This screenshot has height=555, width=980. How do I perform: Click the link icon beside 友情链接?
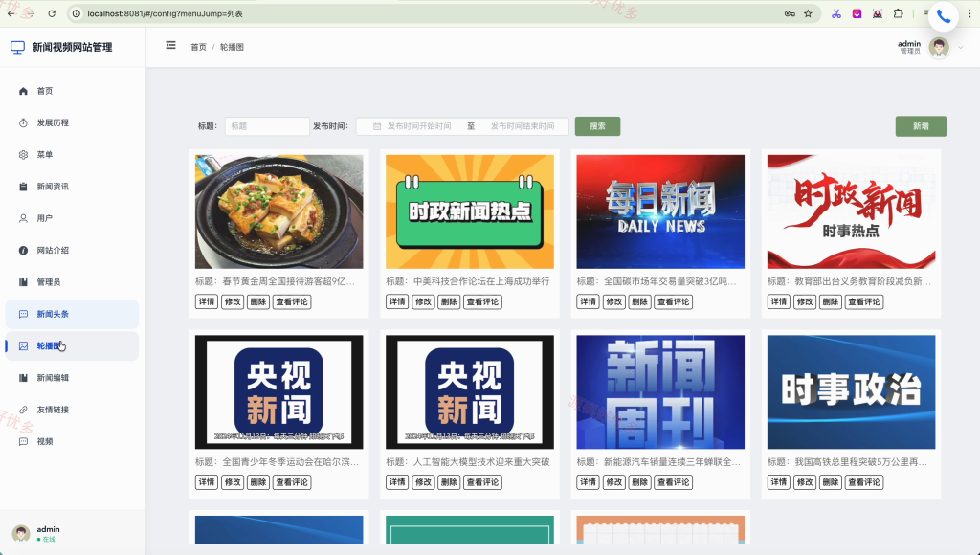pos(23,410)
